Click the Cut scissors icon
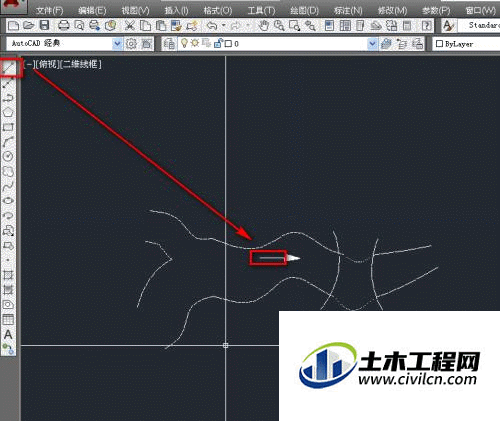The width and height of the screenshot is (500, 421). [129, 25]
